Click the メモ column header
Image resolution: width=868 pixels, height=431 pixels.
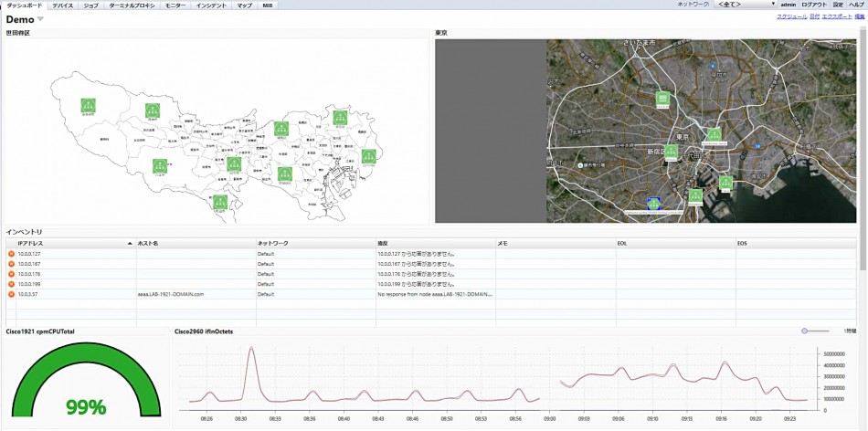pyautogui.click(x=556, y=243)
